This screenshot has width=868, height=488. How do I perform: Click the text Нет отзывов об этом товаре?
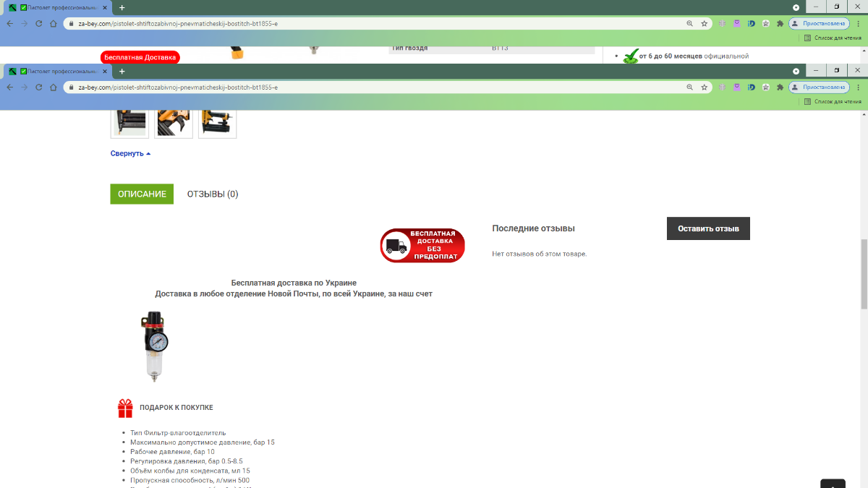point(540,254)
